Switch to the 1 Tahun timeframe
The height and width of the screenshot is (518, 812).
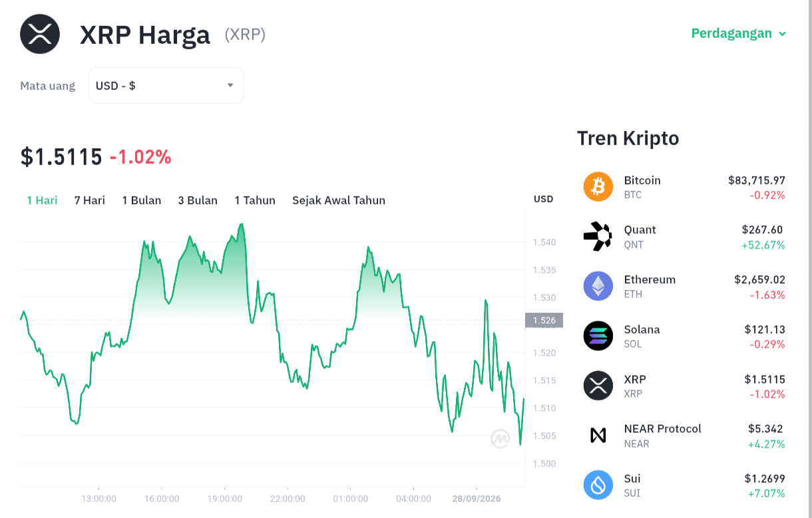pyautogui.click(x=255, y=200)
